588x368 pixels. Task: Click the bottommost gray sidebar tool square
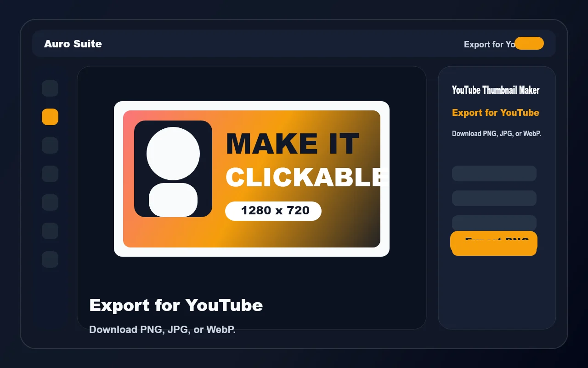click(50, 259)
